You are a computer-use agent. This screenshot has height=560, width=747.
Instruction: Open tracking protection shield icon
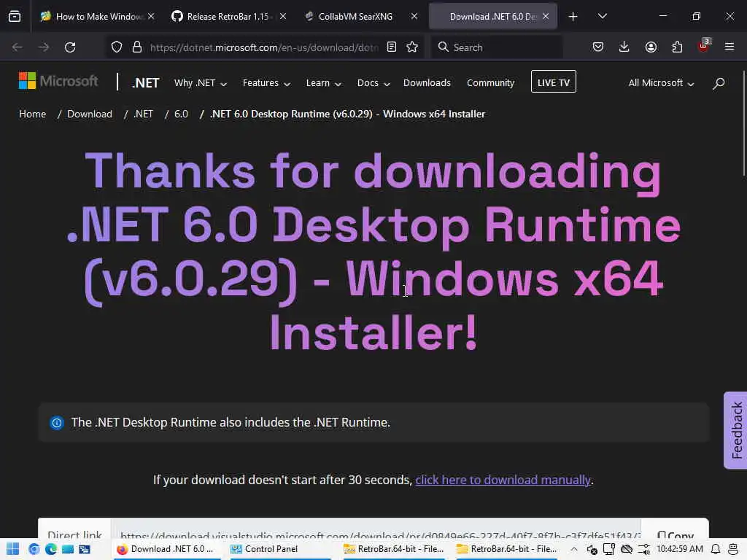tap(117, 47)
